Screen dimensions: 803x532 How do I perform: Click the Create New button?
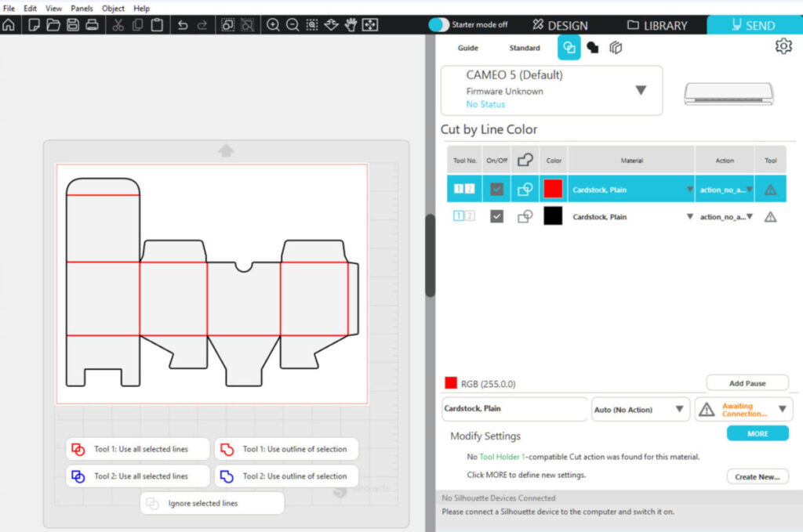(x=757, y=476)
